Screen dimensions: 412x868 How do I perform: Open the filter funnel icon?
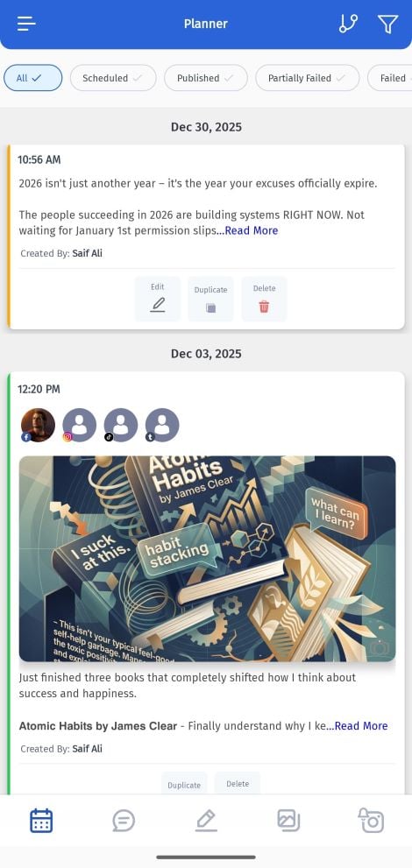click(x=387, y=24)
